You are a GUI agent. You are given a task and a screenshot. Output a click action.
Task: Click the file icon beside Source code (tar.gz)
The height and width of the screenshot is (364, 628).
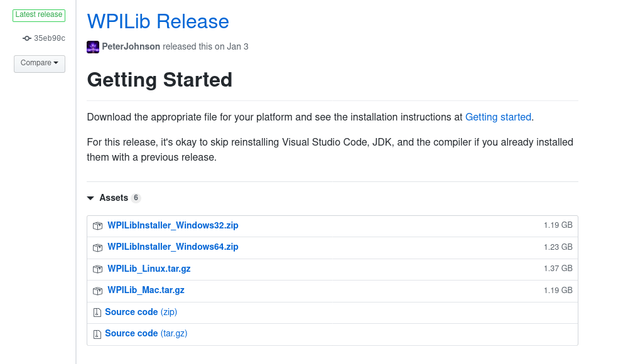click(97, 333)
